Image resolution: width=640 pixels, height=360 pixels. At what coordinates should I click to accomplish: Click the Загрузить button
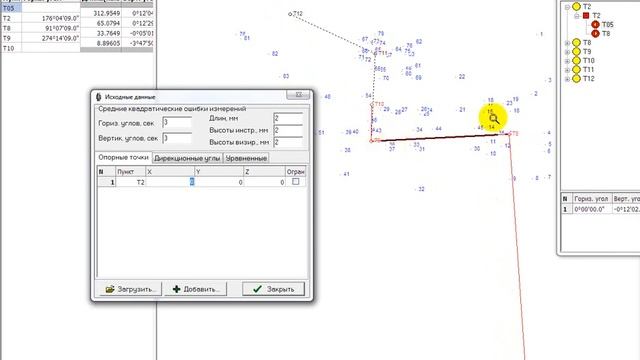(x=131, y=289)
